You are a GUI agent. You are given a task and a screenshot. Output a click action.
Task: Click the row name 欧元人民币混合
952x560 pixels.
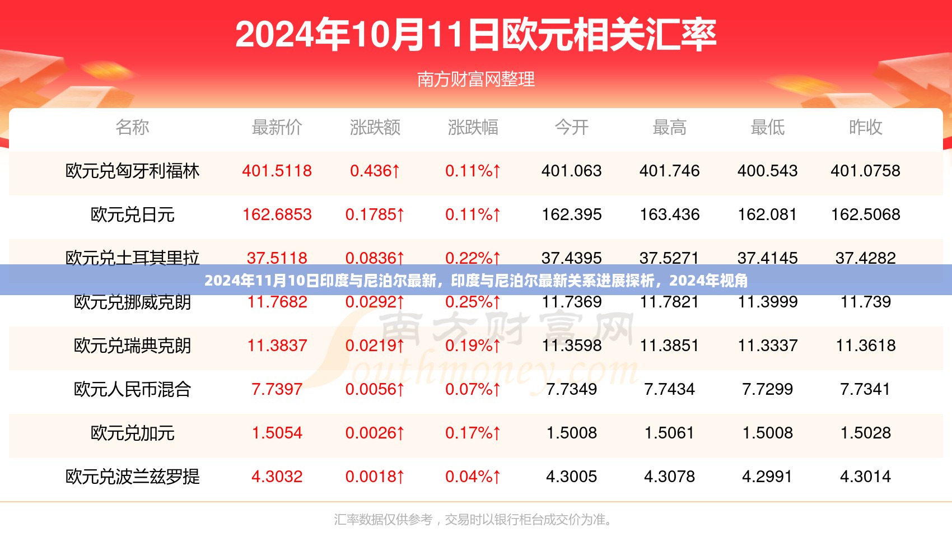[132, 389]
